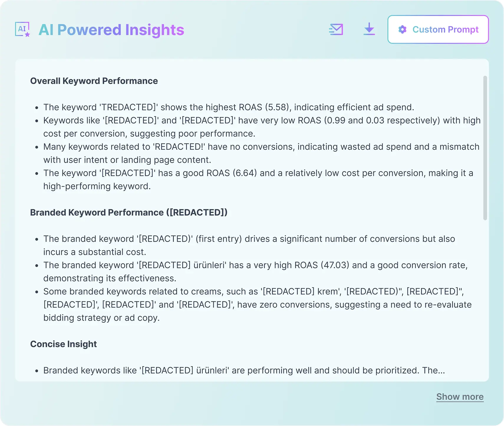Click the Concise Insight heading
Screen dimensions: 504x426
point(63,344)
